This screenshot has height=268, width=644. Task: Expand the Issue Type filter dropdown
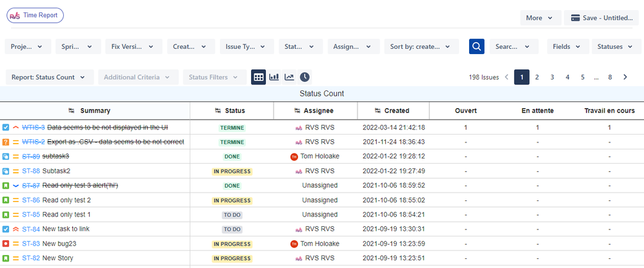tap(247, 47)
